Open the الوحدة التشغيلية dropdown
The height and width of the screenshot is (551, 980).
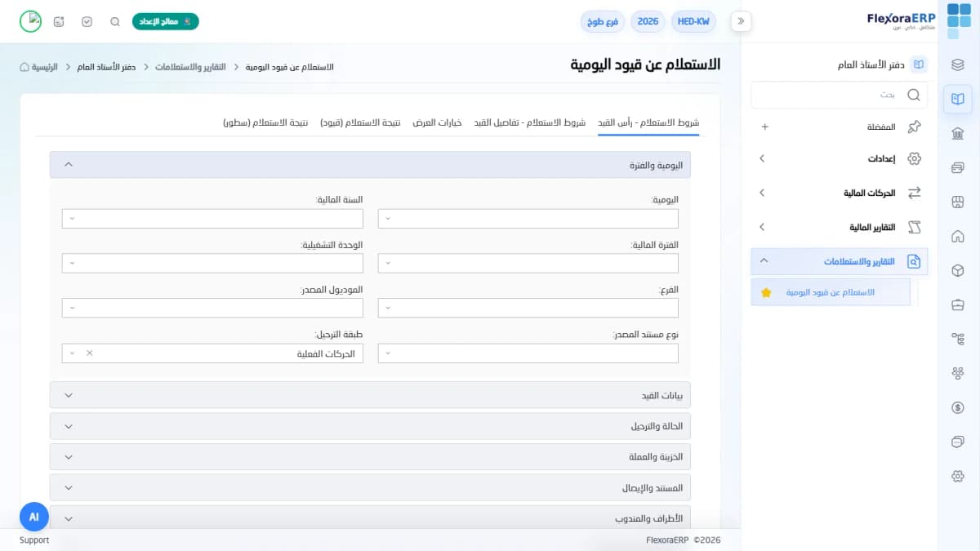pyautogui.click(x=212, y=263)
